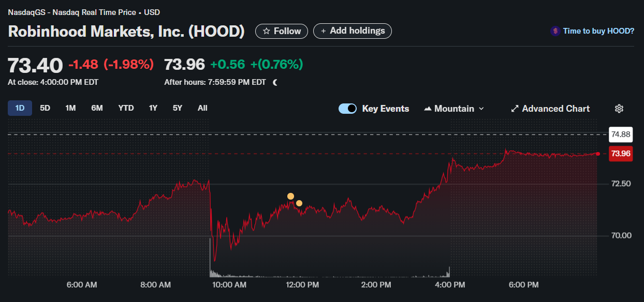The width and height of the screenshot is (644, 302).
Task: Click the 6:00 AM time axis label
Action: coord(82,285)
